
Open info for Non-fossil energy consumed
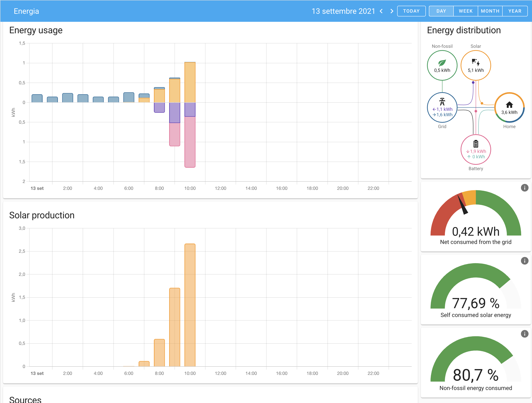click(x=524, y=334)
